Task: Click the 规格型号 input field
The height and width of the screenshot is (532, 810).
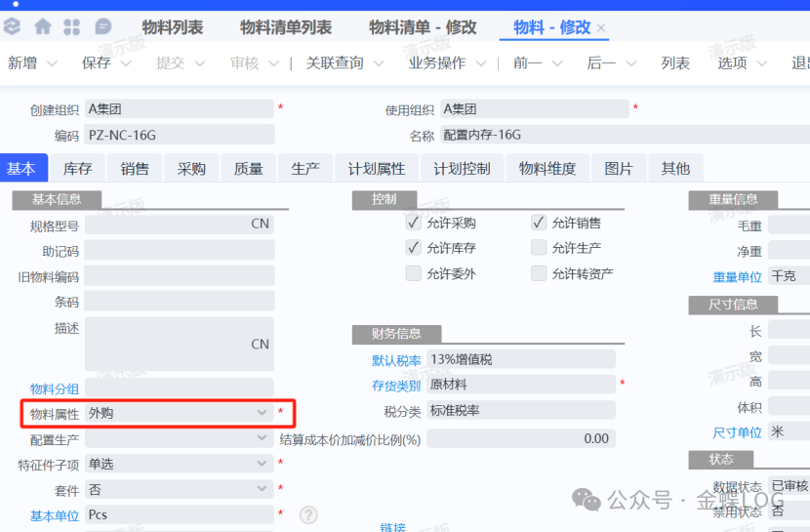Action: click(x=178, y=224)
